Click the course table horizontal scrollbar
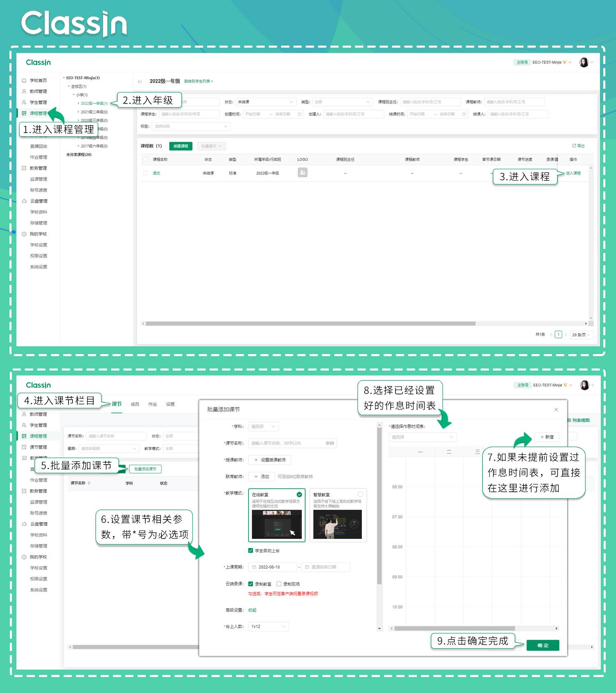 click(x=310, y=324)
